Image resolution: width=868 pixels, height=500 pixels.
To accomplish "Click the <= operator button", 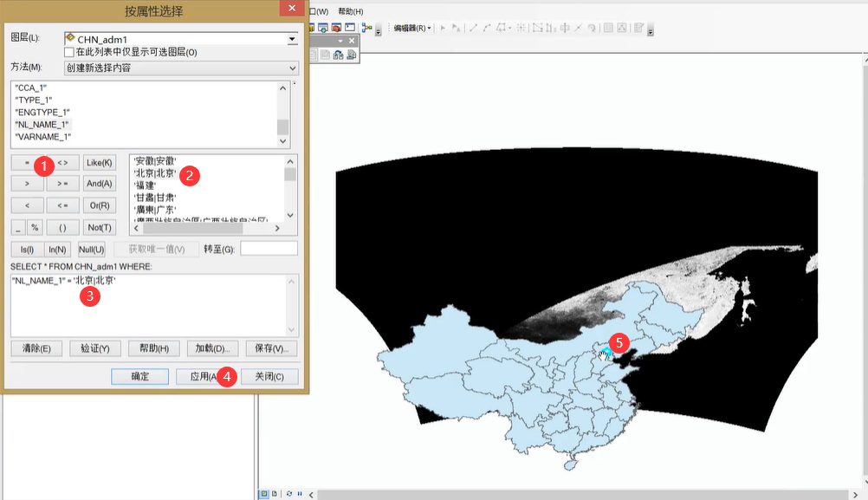I will (x=62, y=205).
